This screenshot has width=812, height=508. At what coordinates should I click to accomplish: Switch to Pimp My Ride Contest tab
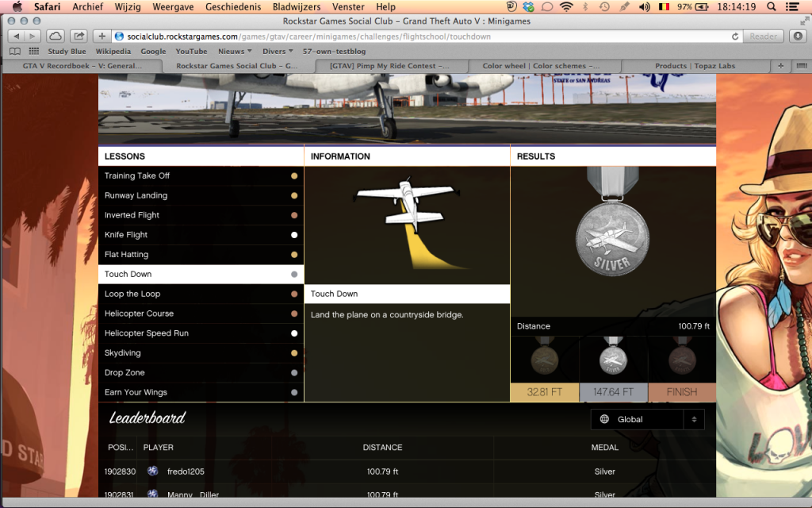(x=389, y=66)
